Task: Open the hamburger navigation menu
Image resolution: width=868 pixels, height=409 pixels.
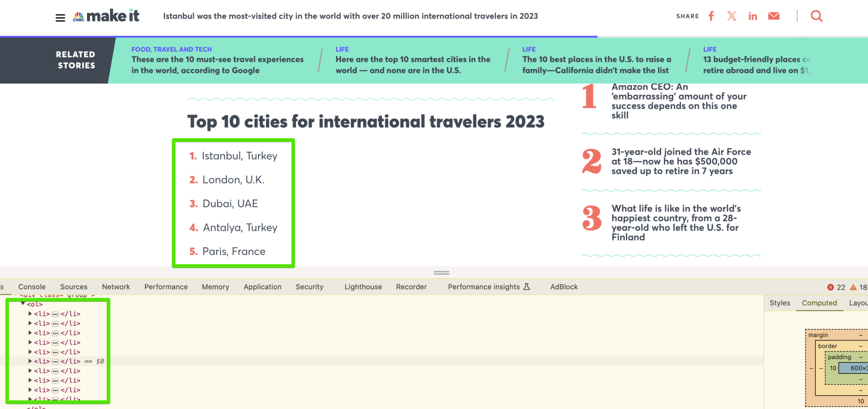Action: (60, 17)
